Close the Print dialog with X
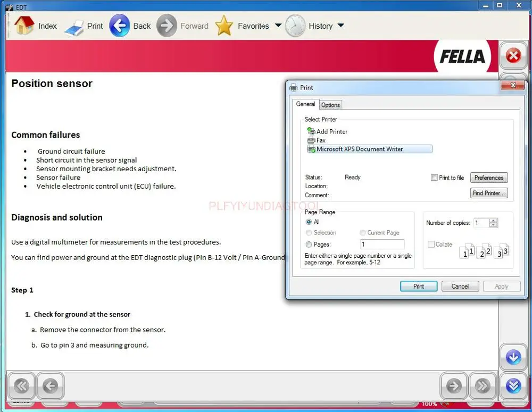 [513, 85]
